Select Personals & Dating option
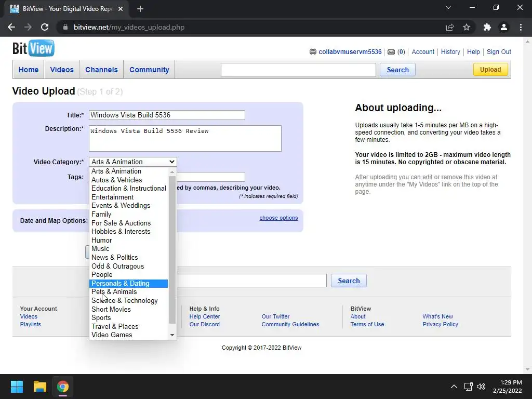 click(129, 283)
